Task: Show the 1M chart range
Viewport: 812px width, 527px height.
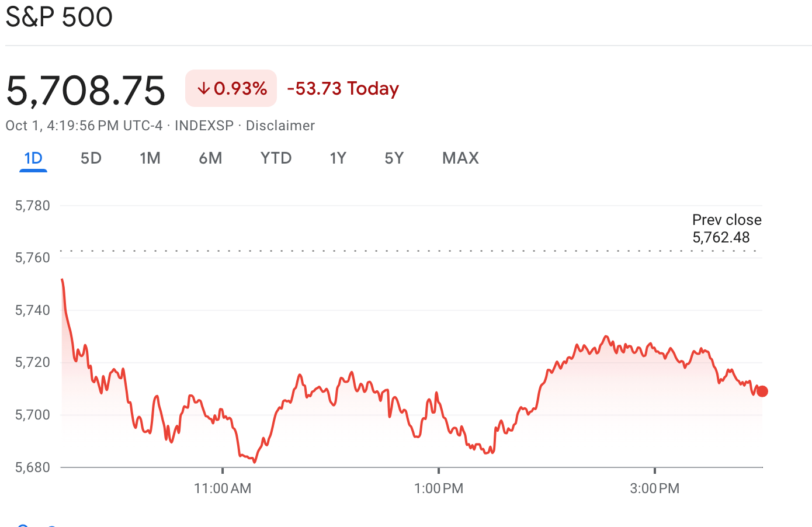Action: point(150,158)
